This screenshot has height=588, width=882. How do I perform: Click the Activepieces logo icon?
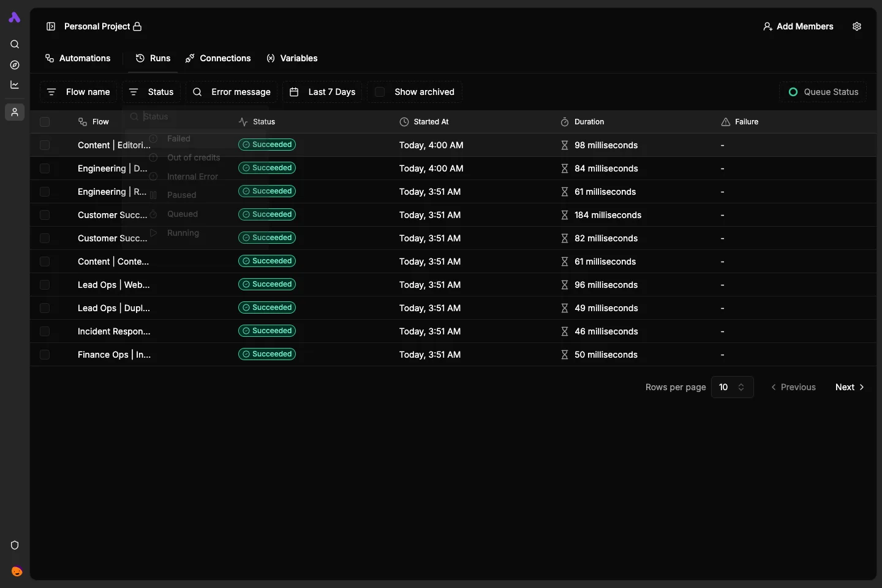point(15,18)
